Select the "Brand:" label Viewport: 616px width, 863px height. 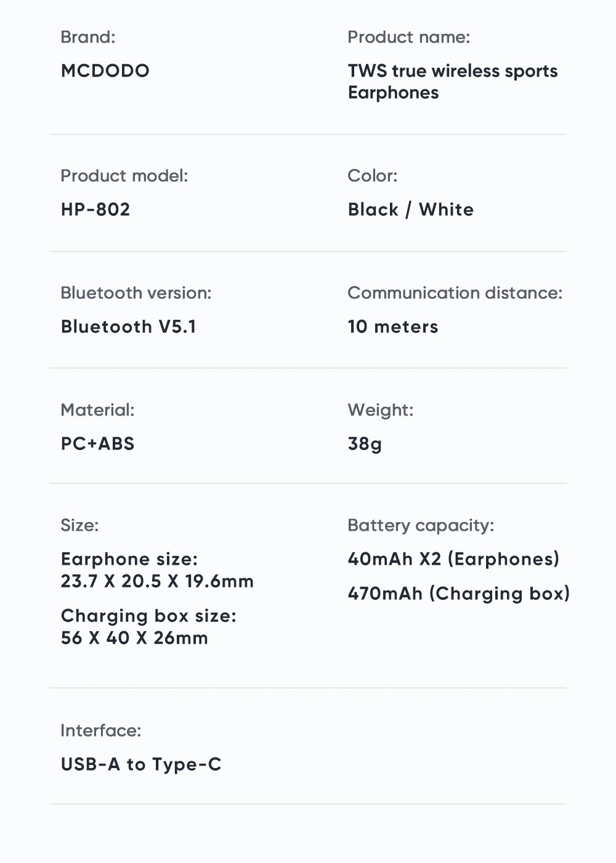[x=87, y=37]
